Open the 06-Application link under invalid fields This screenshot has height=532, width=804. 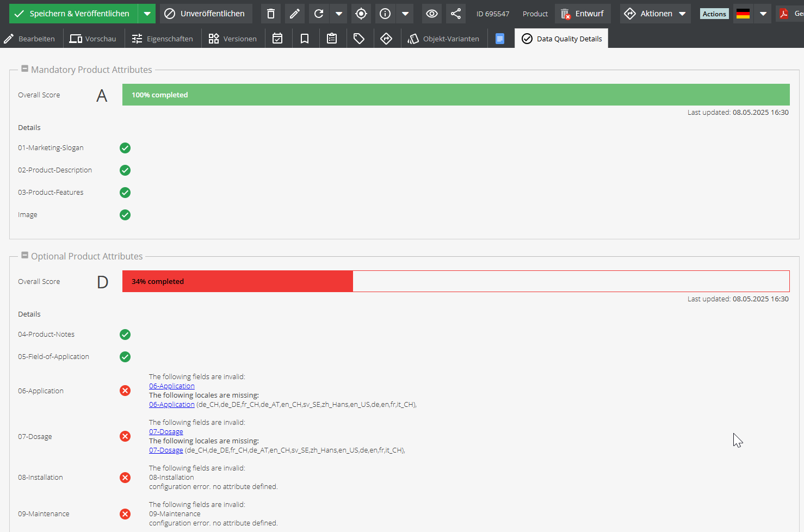click(x=171, y=386)
